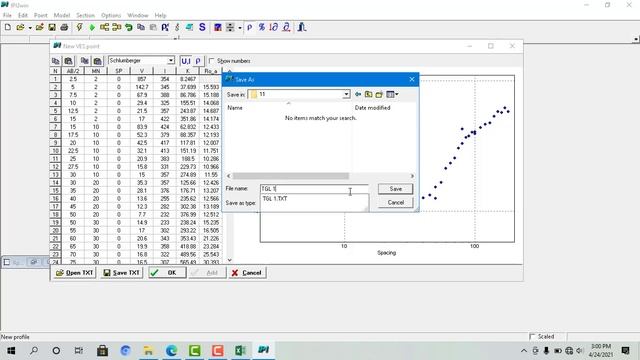Select the TGL 1.TXT autocomplete suggestion

[x=275, y=198]
